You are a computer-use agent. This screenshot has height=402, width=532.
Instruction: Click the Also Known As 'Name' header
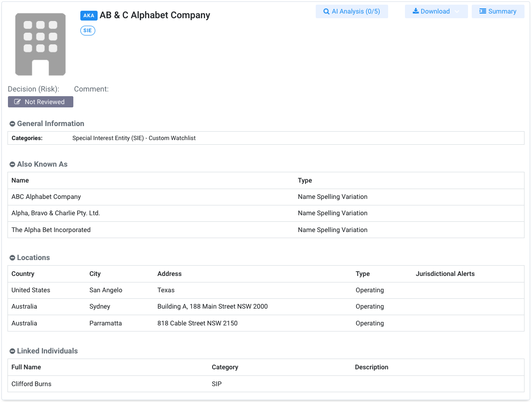[20, 181]
